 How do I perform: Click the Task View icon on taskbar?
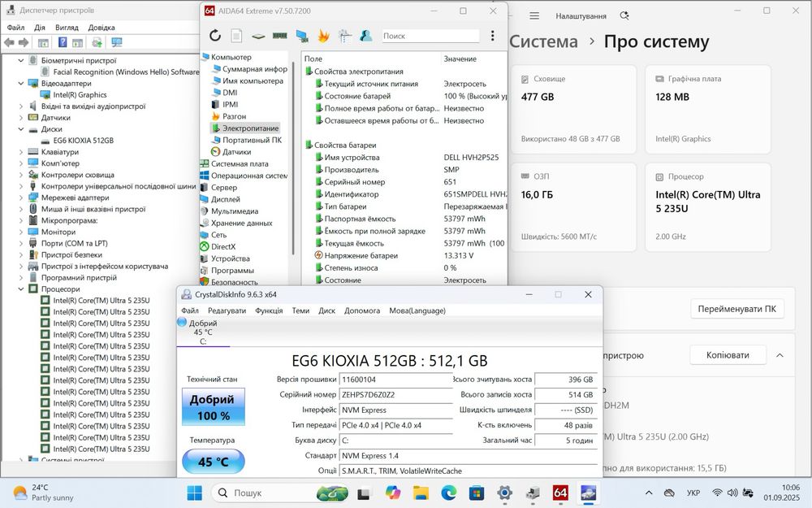coord(364,493)
